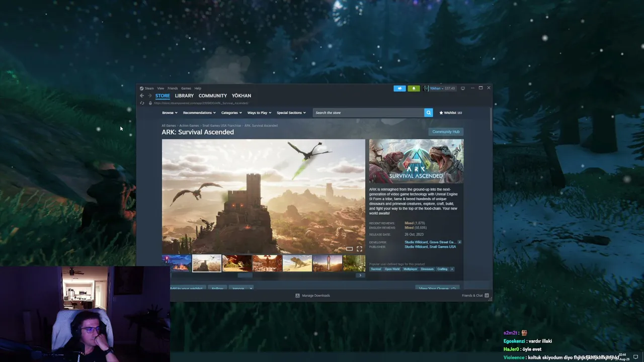Open the YÖKHAN profile tab

tap(242, 96)
